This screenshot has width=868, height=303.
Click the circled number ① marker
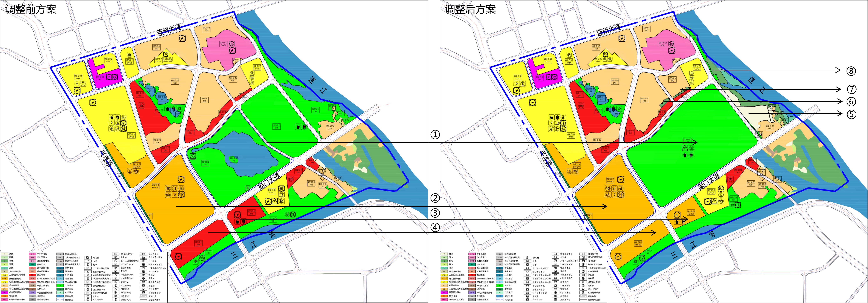(435, 135)
